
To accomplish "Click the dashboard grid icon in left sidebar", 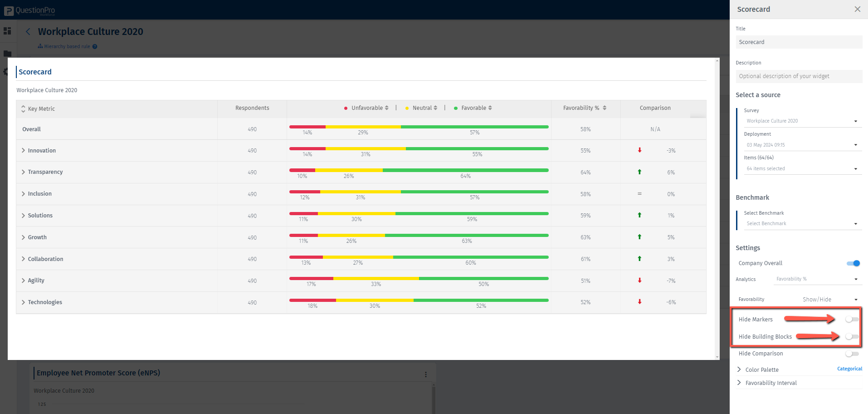I will click(x=7, y=31).
